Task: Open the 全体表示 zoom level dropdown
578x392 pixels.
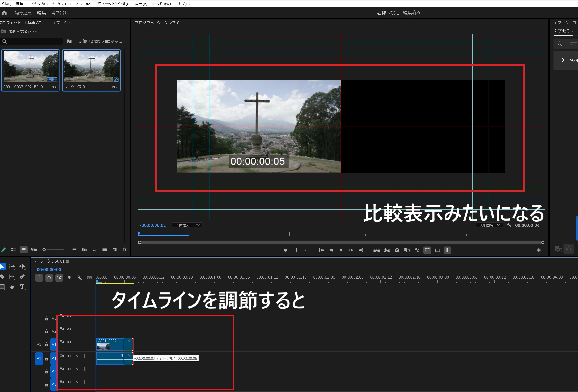Action: [187, 225]
